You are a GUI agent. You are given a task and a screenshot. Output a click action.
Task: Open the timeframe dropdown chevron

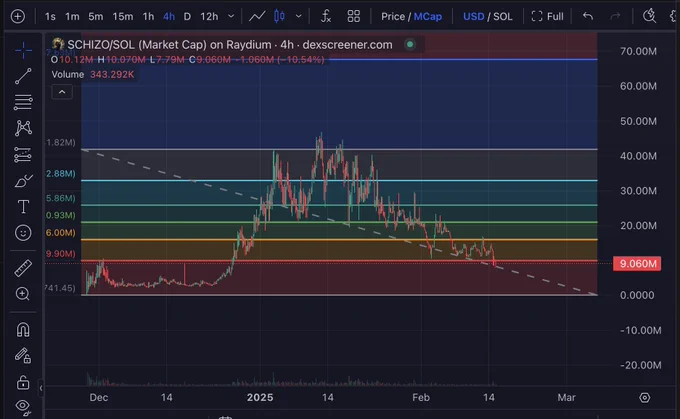tap(231, 16)
